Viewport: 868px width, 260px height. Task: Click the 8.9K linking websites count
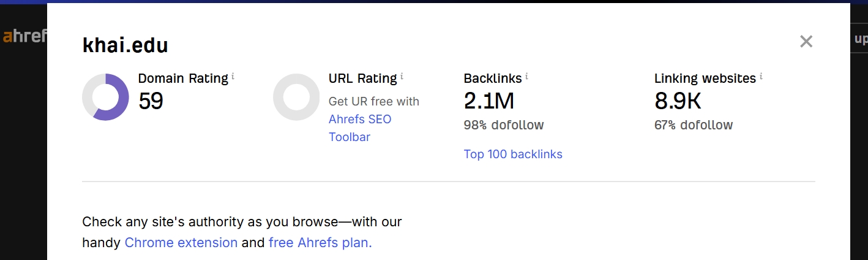click(x=678, y=101)
